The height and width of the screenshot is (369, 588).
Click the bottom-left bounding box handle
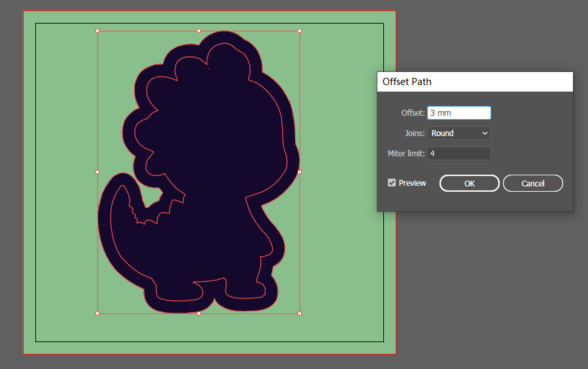click(97, 313)
